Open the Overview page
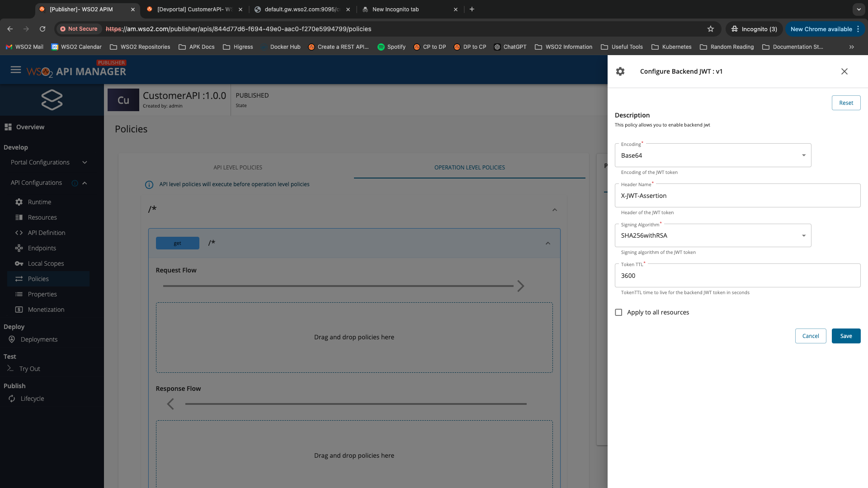868x488 pixels. click(x=30, y=127)
